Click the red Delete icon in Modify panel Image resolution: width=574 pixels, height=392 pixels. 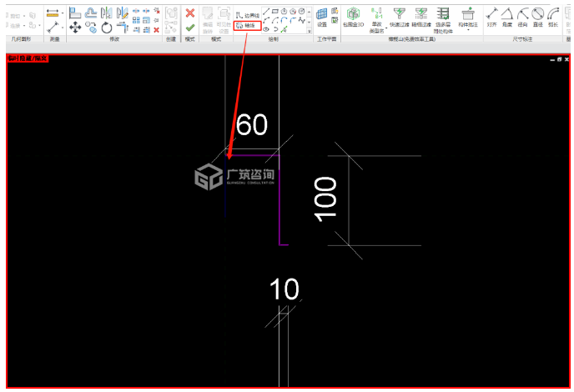[156, 30]
